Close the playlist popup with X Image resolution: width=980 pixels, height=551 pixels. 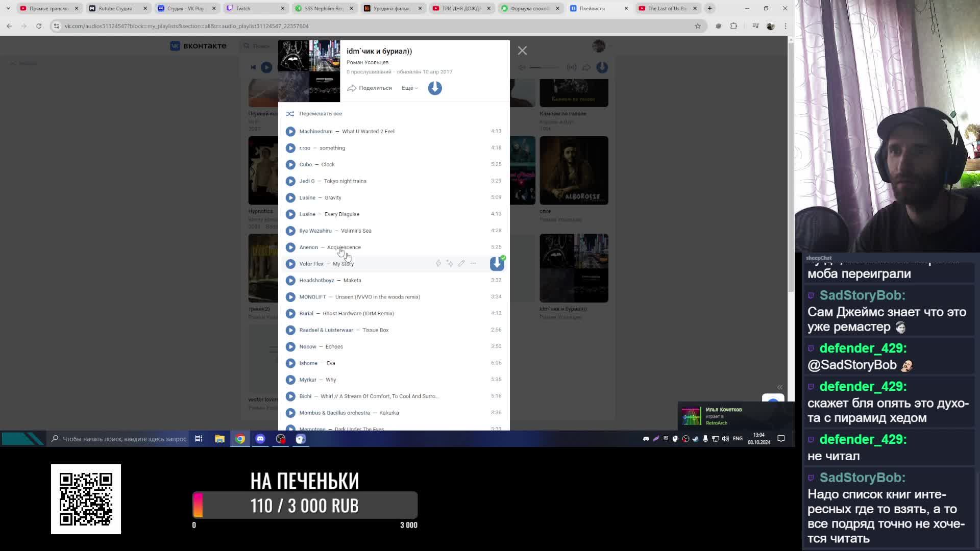pyautogui.click(x=522, y=51)
